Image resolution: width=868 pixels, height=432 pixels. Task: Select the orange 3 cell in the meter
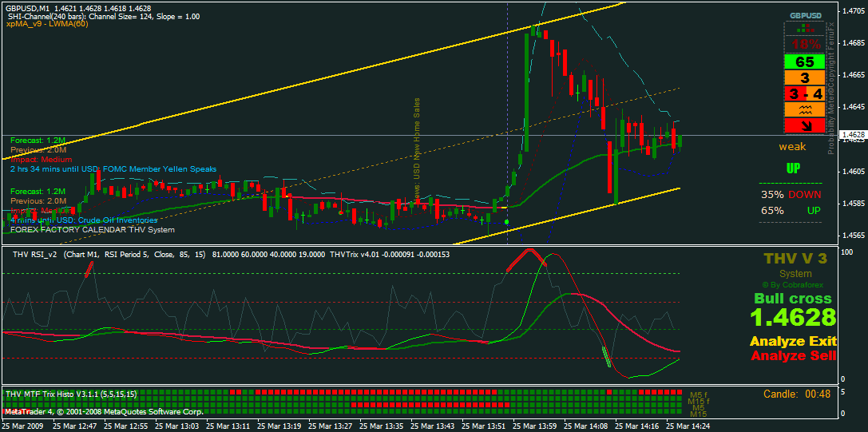[804, 77]
